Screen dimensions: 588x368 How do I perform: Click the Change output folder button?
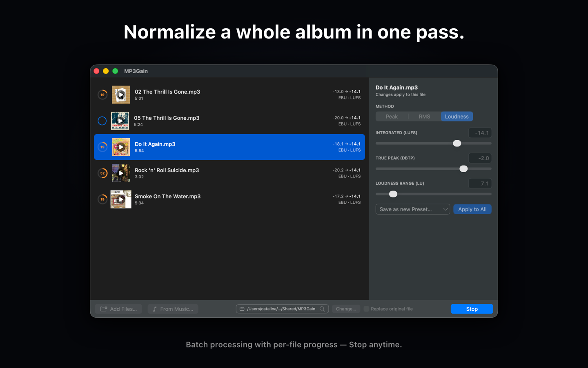click(x=346, y=309)
